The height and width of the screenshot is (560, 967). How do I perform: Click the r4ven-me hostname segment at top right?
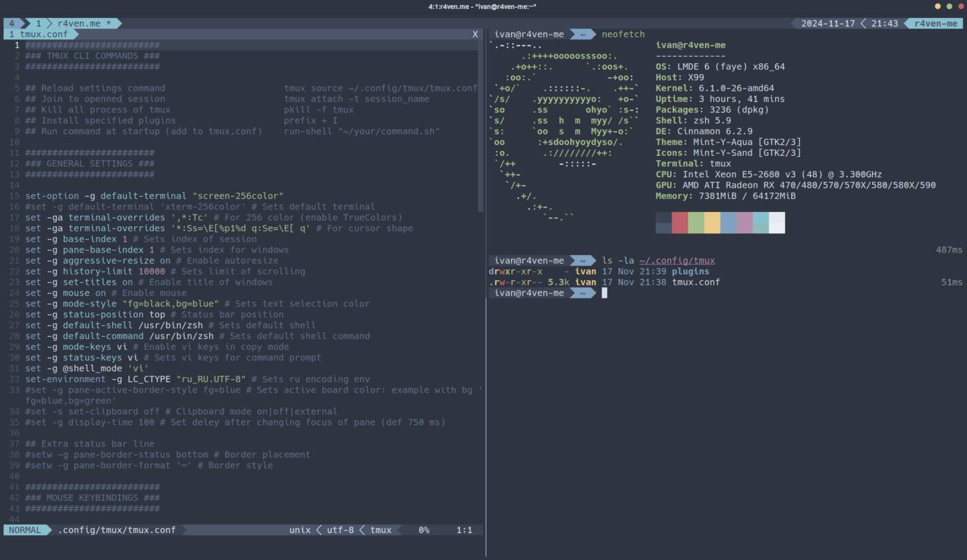(935, 23)
